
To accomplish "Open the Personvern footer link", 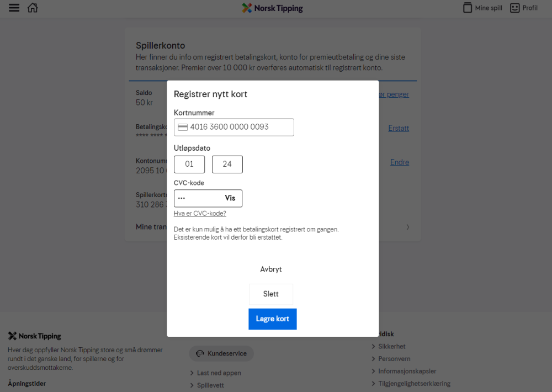I will coord(394,359).
